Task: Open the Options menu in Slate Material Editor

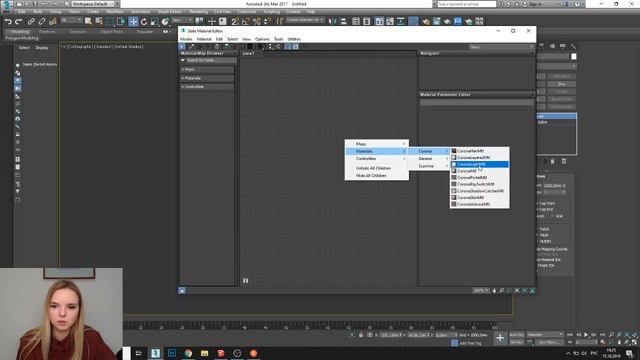Action: tap(262, 39)
